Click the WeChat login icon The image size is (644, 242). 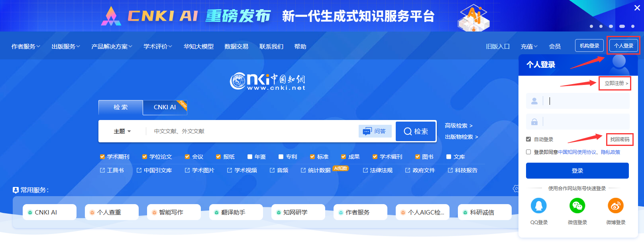(x=577, y=206)
